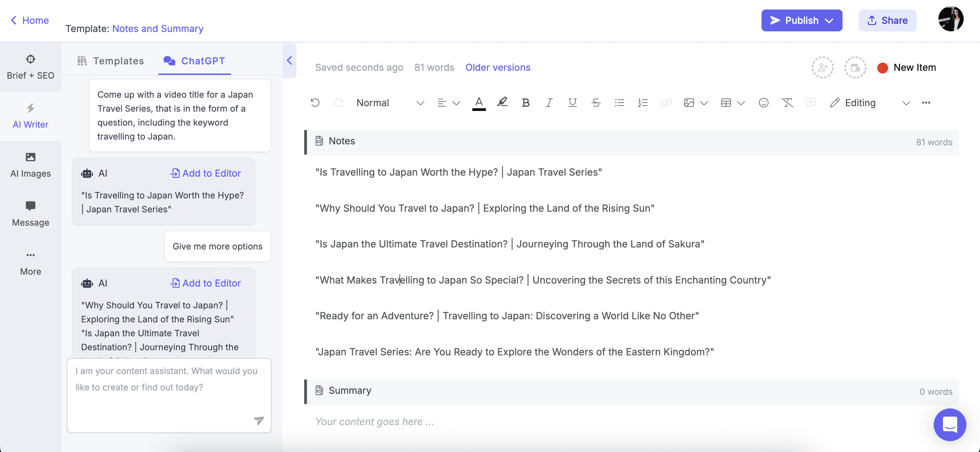Click the insert image icon

coord(689,103)
